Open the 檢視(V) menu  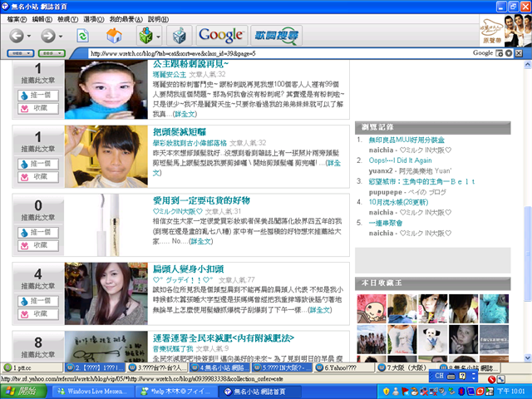tap(67, 19)
